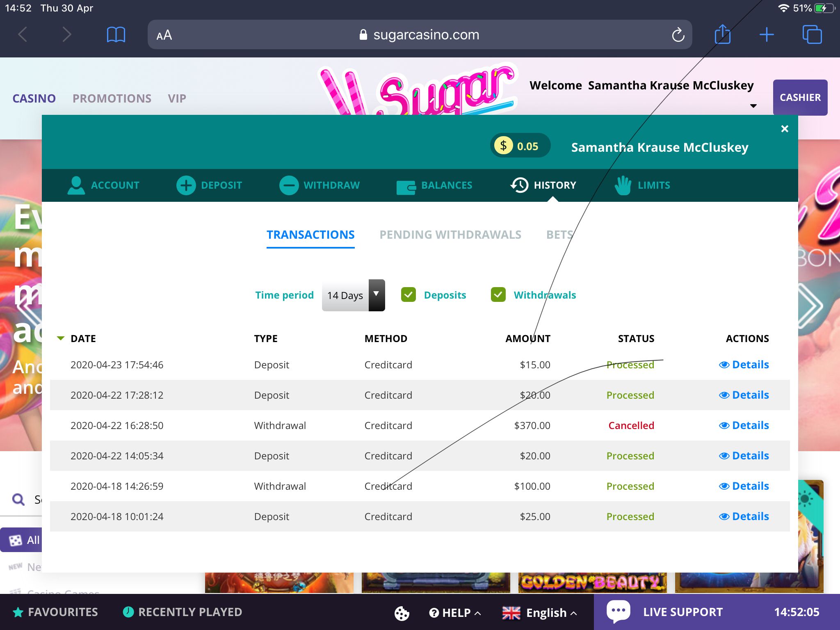Open the 14 Days time period dropdown

[x=353, y=295]
